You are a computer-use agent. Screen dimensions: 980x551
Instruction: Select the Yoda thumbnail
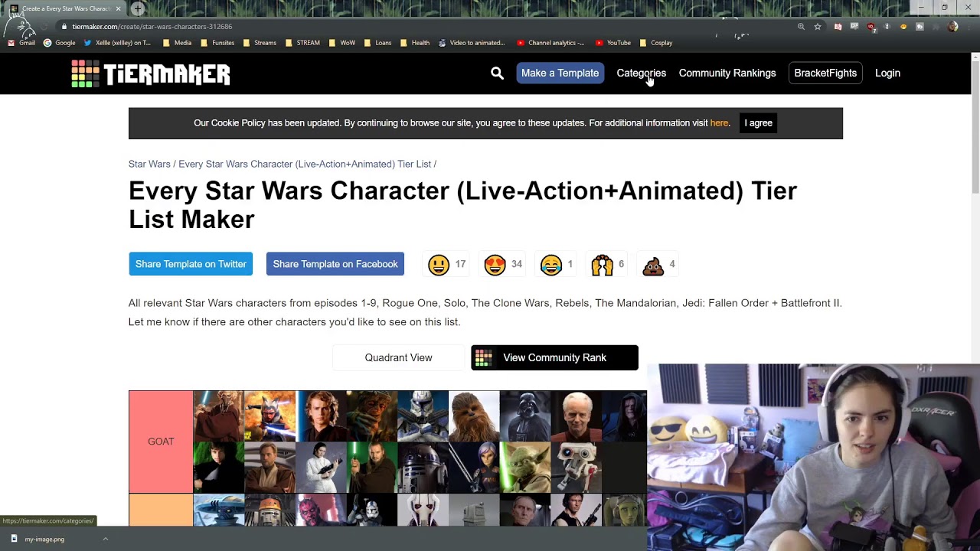525,468
